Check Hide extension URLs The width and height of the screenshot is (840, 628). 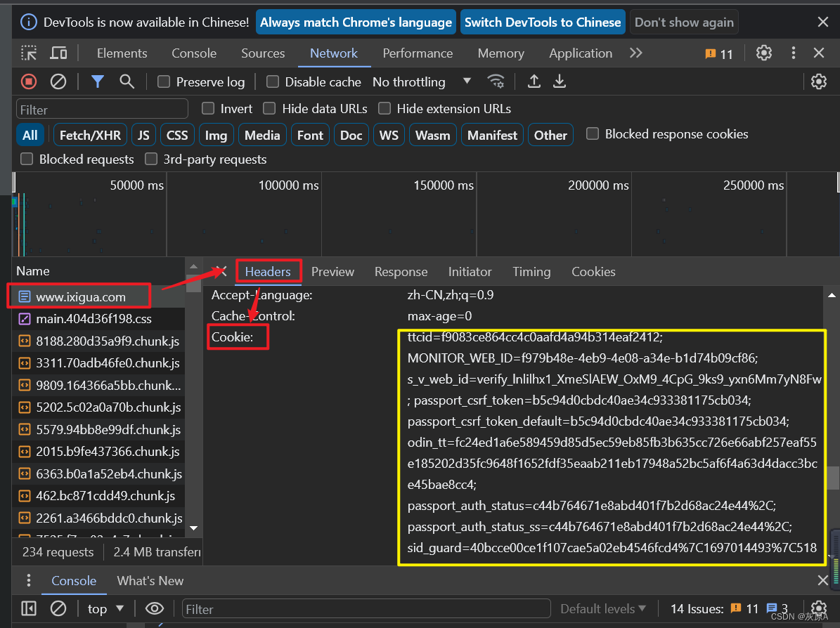click(384, 108)
